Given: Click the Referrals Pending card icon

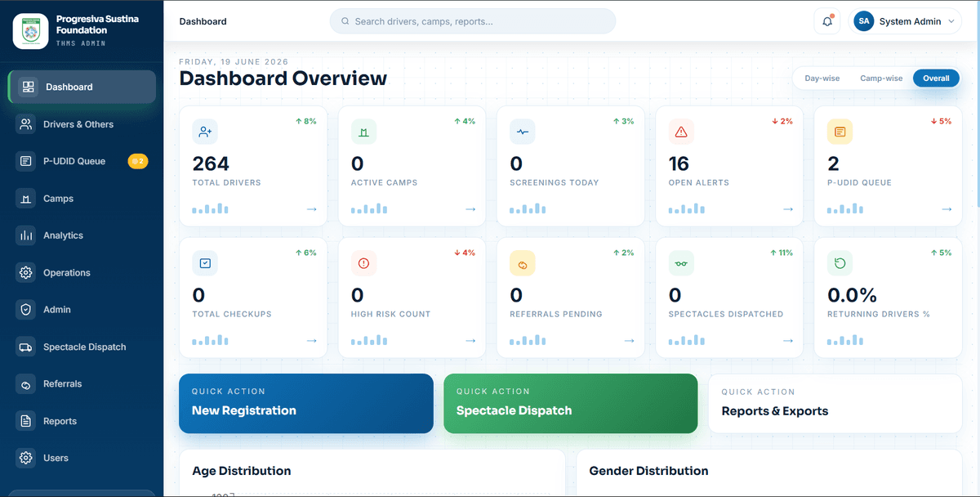Looking at the screenshot, I should pos(522,263).
